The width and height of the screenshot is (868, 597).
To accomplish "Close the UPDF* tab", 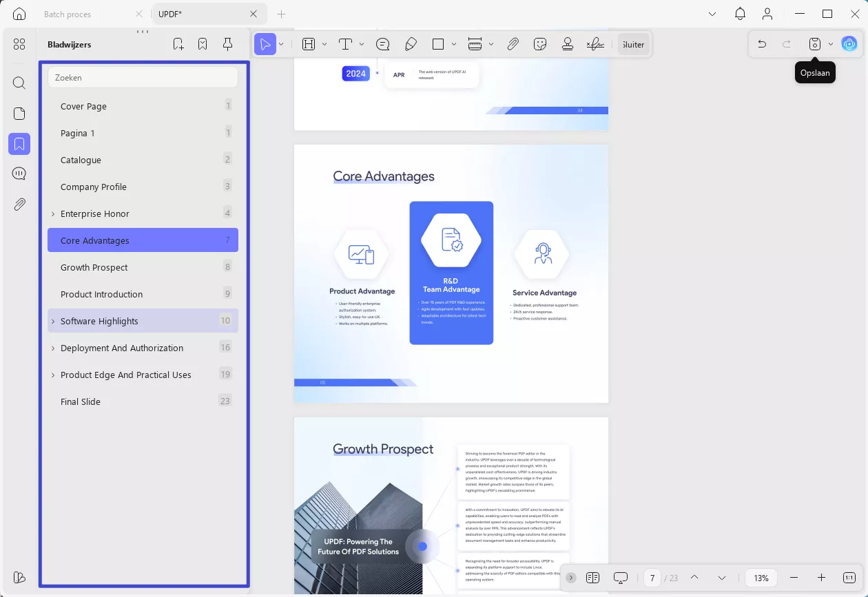I will pos(254,14).
